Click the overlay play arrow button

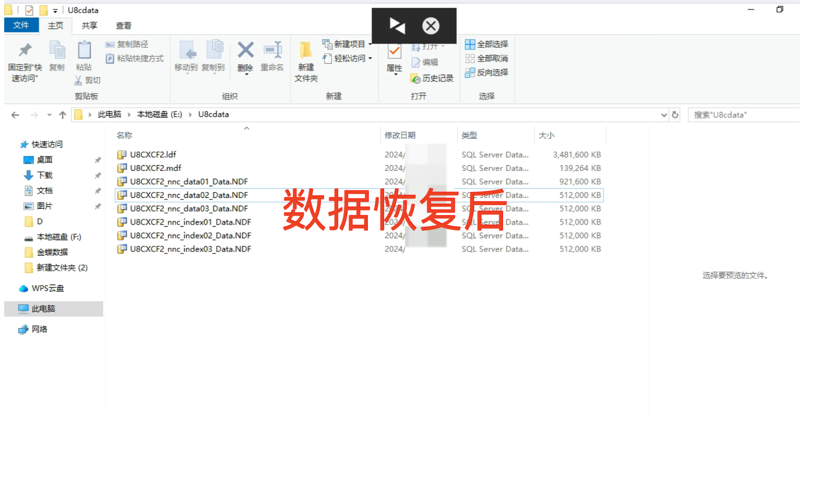coord(397,25)
